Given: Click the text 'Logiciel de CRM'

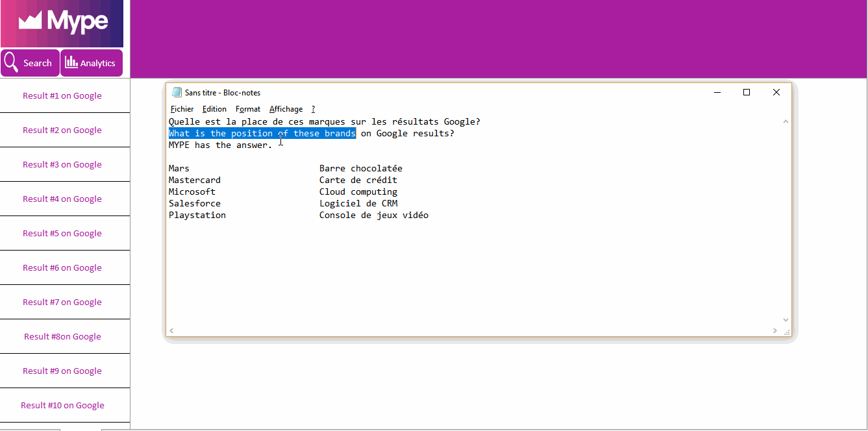Looking at the screenshot, I should tap(358, 203).
